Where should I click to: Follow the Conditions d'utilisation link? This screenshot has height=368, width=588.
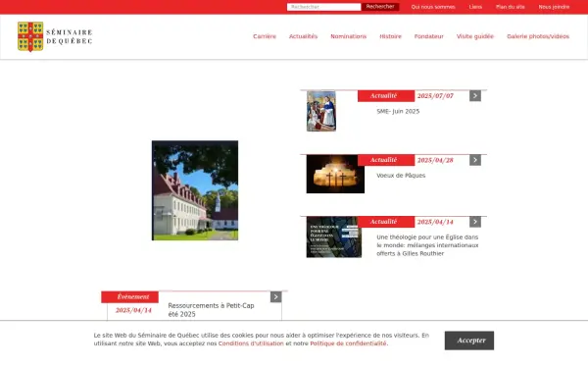[251, 343]
